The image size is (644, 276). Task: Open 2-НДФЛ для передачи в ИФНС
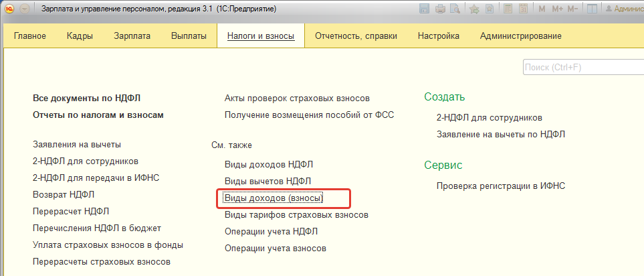pyautogui.click(x=96, y=178)
